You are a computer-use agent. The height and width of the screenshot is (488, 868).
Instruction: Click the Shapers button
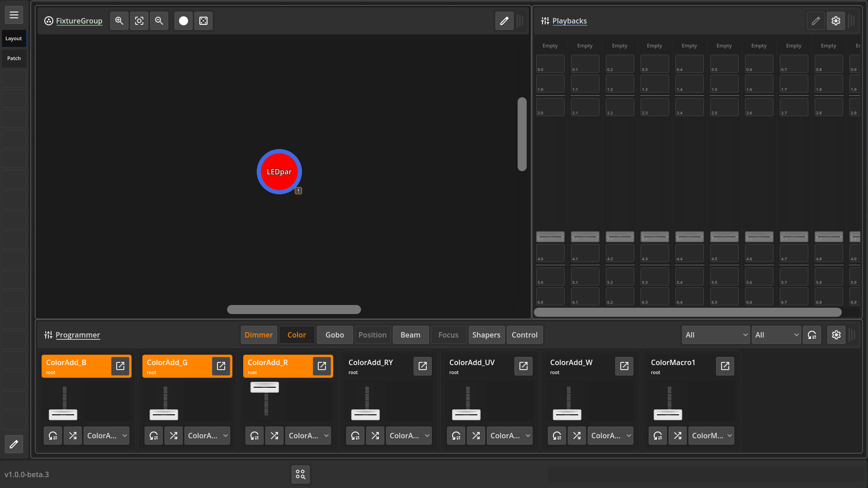tap(486, 335)
